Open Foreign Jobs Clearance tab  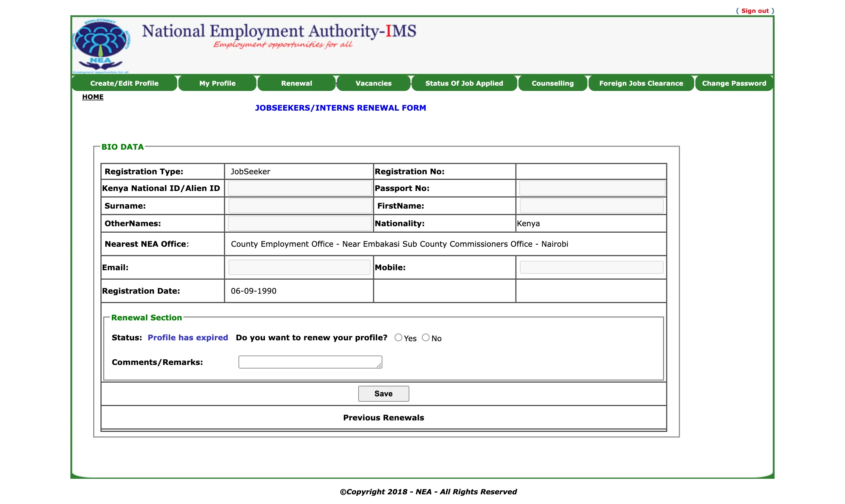[x=641, y=83]
